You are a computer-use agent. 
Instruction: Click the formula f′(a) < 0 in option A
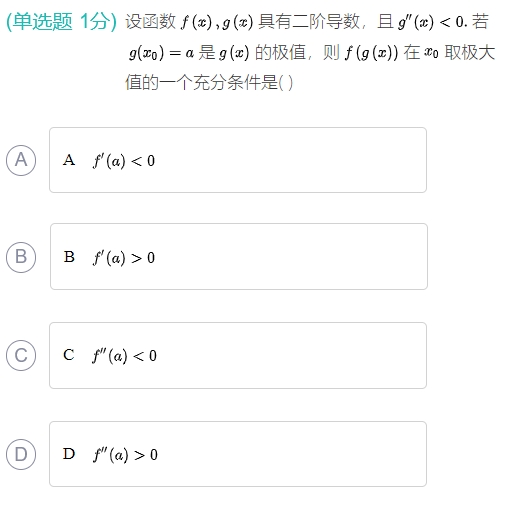[x=124, y=161]
